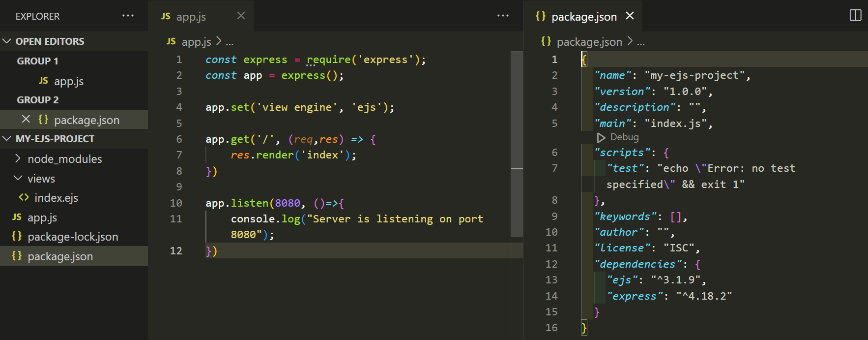Click the Split Editor layout icon
Image resolution: width=868 pixels, height=340 pixels.
[855, 15]
